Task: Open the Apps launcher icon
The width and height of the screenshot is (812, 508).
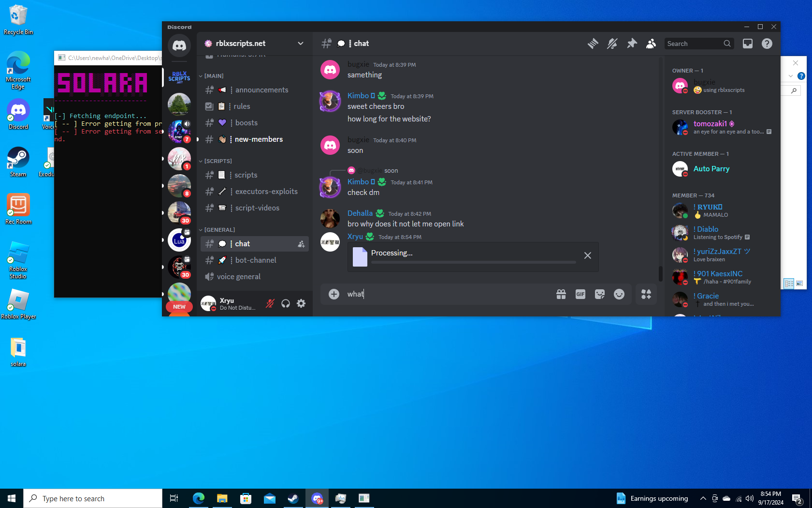Action: (646, 294)
